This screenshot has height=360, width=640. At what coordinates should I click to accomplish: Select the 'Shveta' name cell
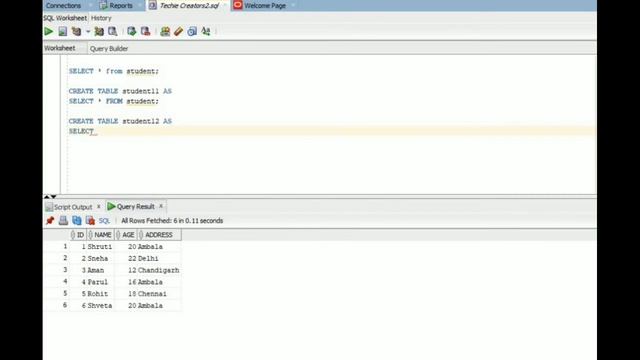pyautogui.click(x=100, y=305)
